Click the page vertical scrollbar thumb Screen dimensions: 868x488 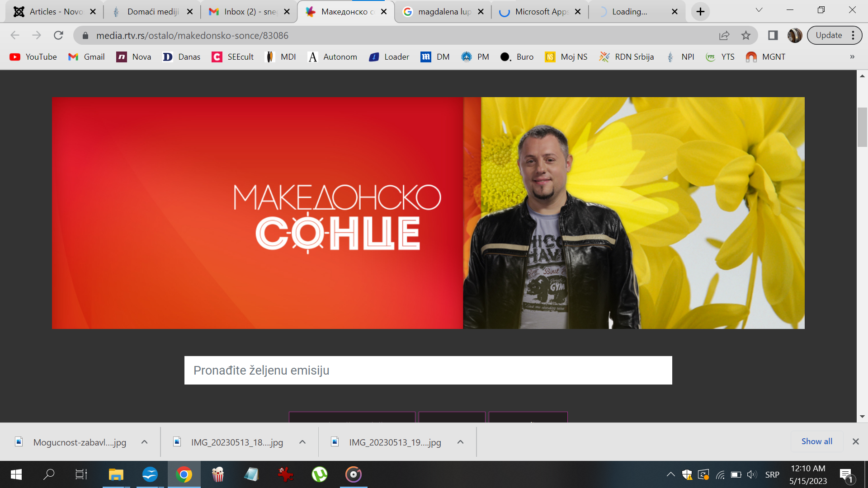pyautogui.click(x=862, y=127)
